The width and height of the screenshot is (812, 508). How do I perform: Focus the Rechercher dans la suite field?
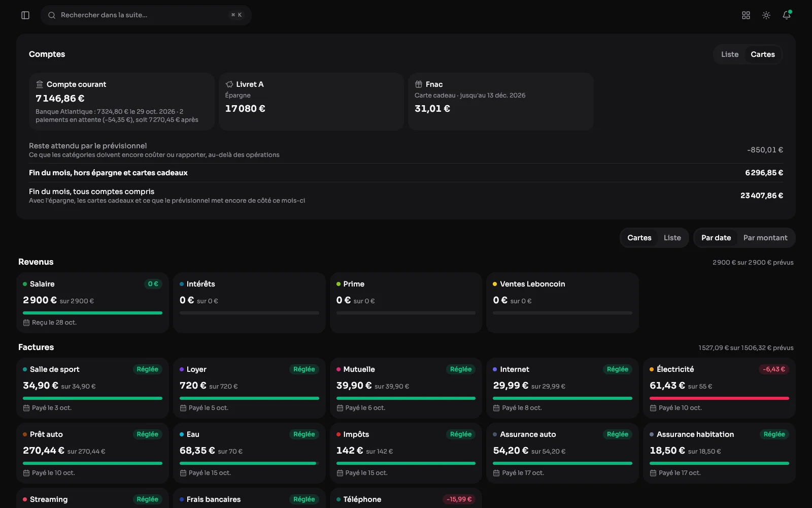pos(146,15)
